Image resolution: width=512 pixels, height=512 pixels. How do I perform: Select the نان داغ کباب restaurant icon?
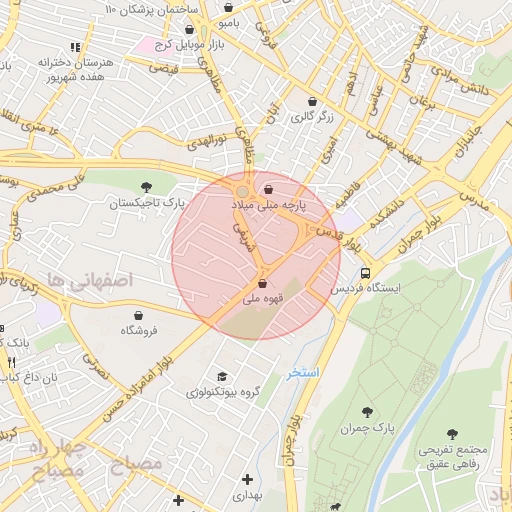coord(12,362)
